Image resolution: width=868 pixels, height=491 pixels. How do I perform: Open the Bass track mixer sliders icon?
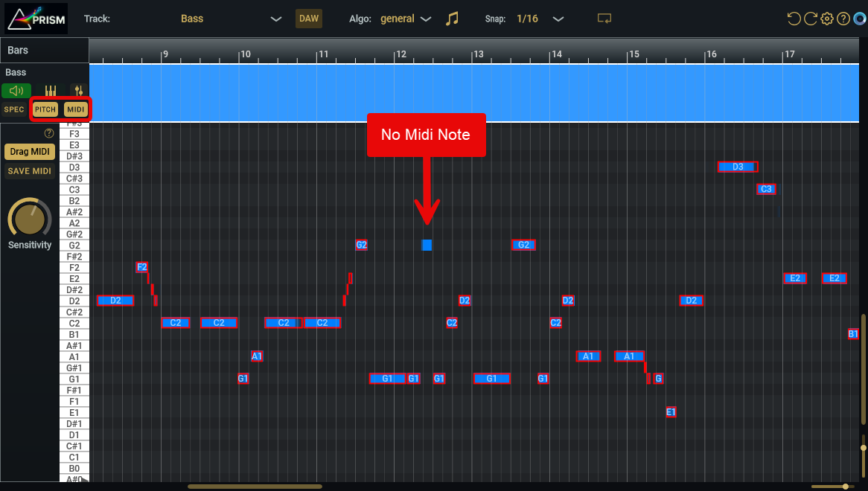(x=77, y=91)
